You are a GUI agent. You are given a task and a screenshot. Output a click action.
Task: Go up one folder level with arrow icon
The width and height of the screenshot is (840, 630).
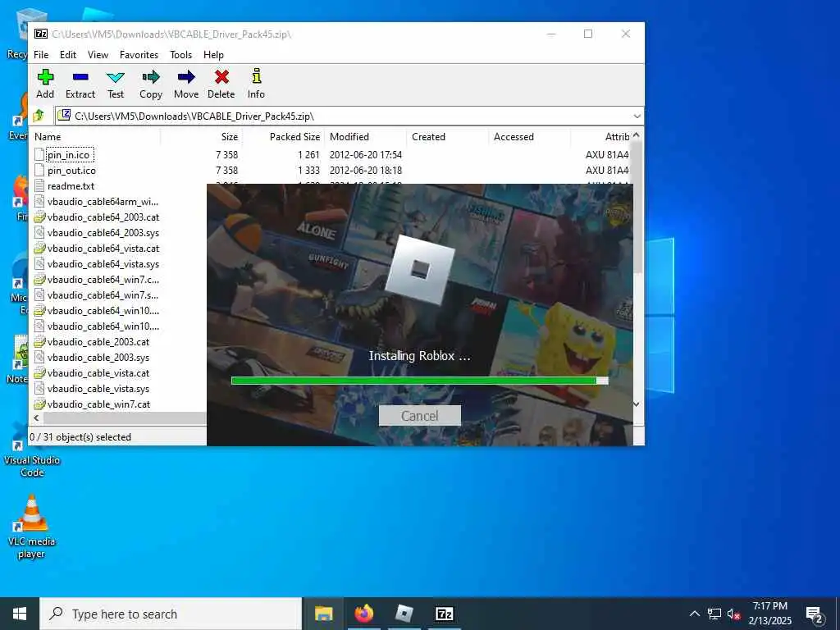coord(39,116)
